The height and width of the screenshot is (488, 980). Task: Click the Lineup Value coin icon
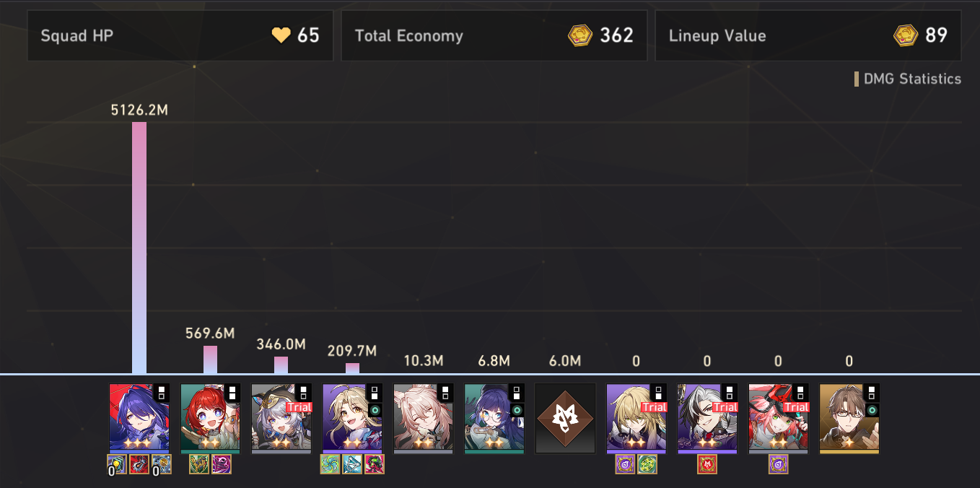pyautogui.click(x=905, y=35)
